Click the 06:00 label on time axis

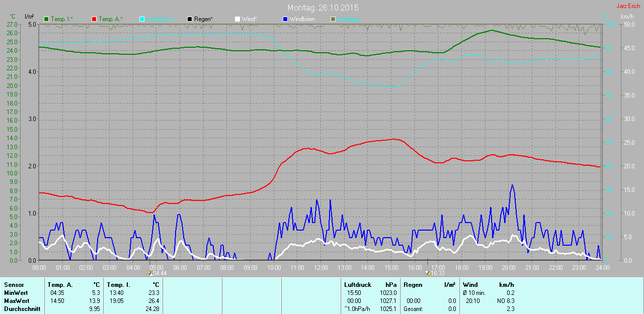click(x=180, y=268)
